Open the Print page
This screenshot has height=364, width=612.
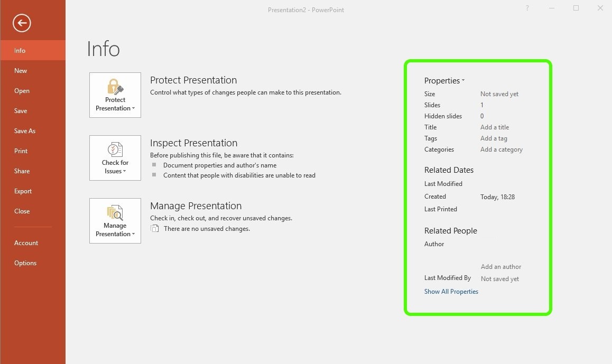coord(21,151)
